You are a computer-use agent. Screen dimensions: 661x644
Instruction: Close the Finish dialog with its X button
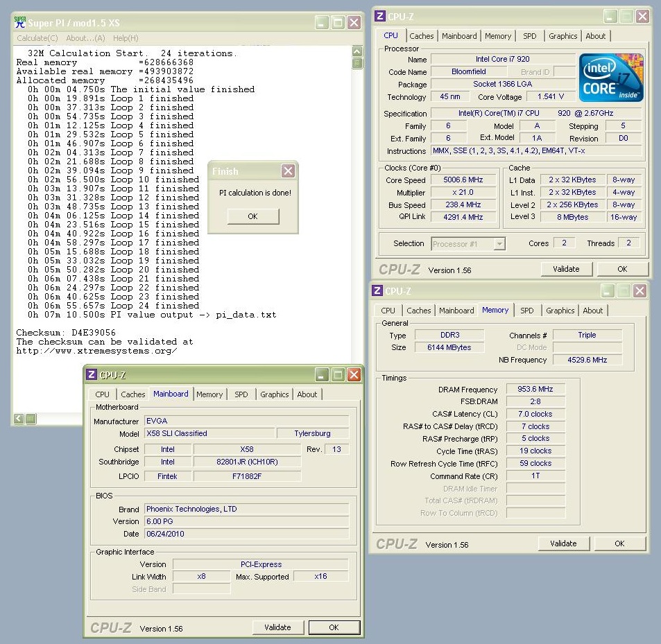[x=288, y=171]
